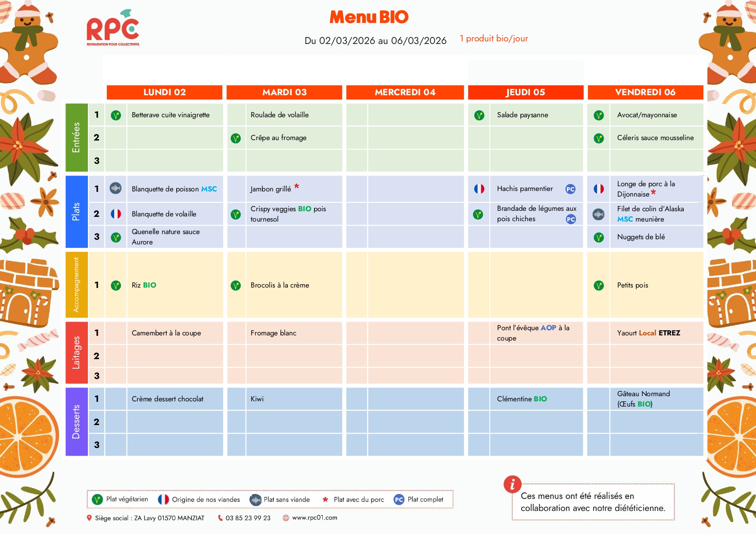This screenshot has width=756, height=535.
Task: Click the RPC logo at top left
Action: click(113, 28)
